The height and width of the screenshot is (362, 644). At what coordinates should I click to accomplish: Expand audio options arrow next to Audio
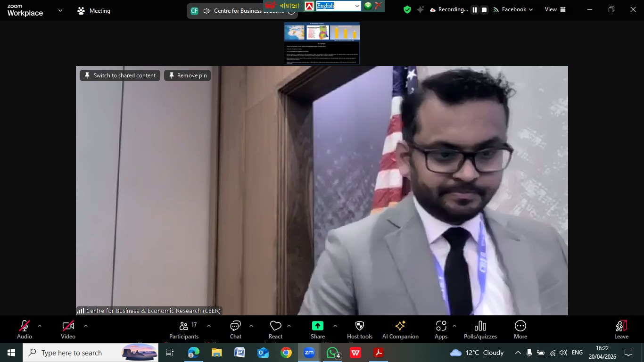(40, 326)
